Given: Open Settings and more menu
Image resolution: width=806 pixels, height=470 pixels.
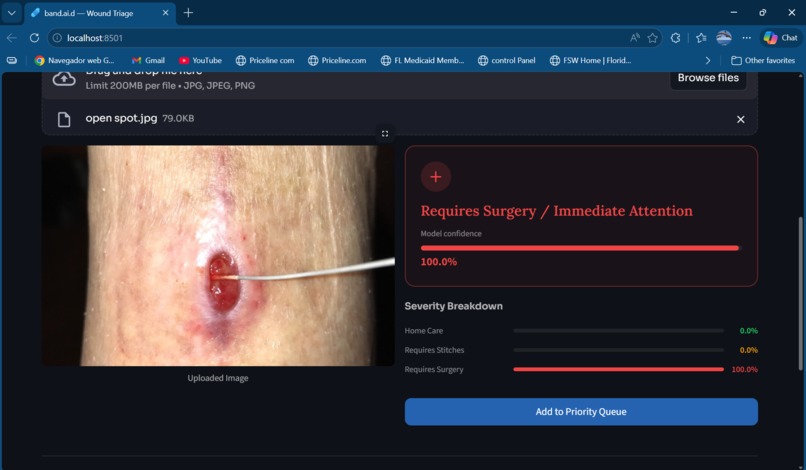Looking at the screenshot, I should [x=746, y=38].
